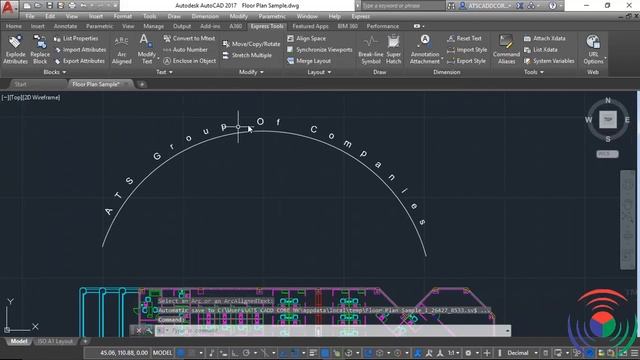Click List Properties in Blocks panel
The height and width of the screenshot is (360, 640).
click(76, 38)
